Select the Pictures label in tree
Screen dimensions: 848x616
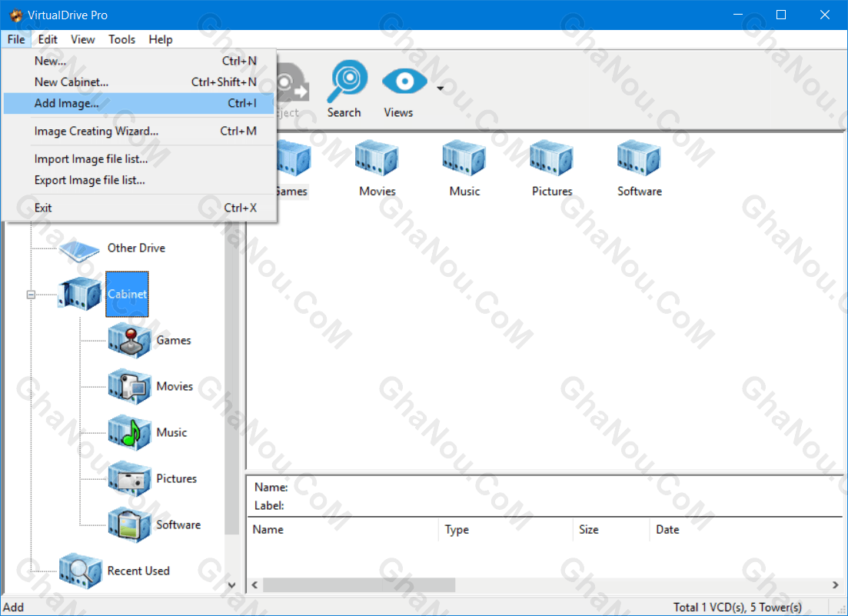(176, 478)
